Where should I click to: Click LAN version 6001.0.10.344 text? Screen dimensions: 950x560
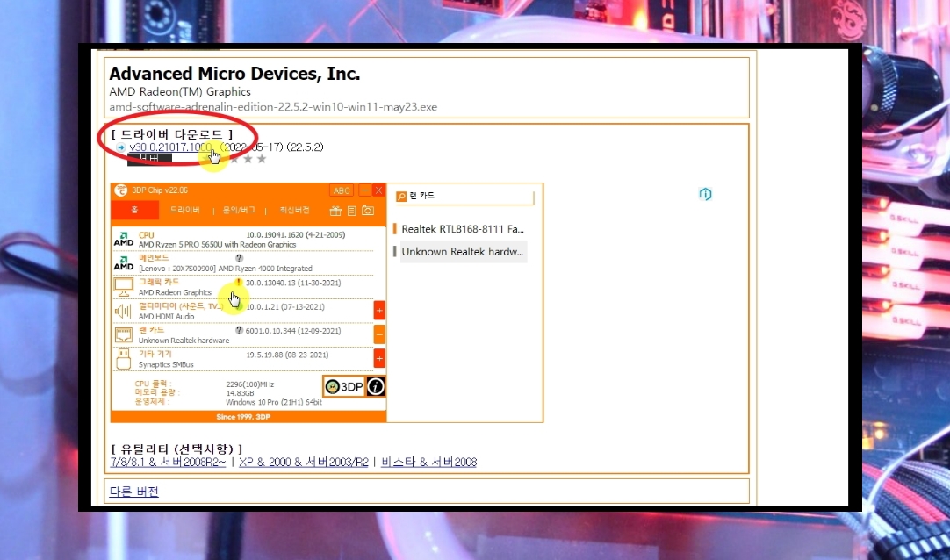[293, 331]
